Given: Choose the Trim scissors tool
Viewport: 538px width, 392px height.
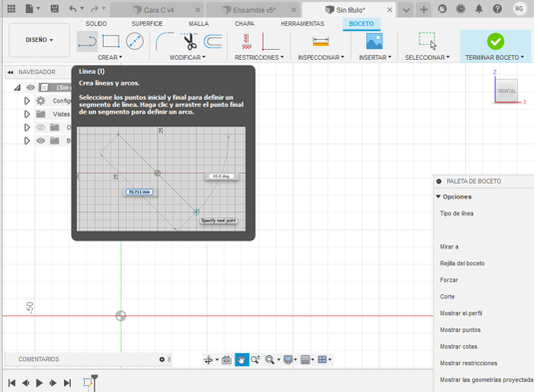Looking at the screenshot, I should 189,42.
